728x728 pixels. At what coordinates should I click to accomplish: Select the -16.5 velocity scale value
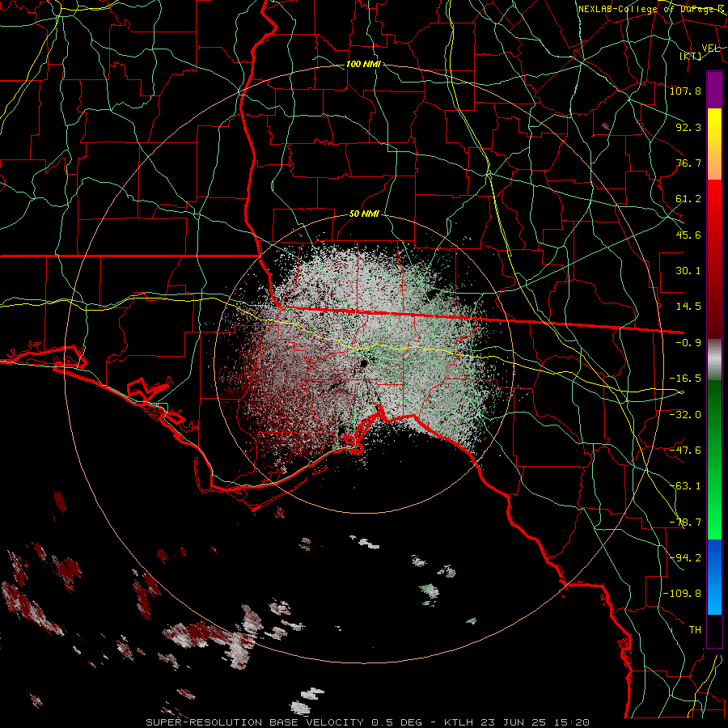(685, 379)
